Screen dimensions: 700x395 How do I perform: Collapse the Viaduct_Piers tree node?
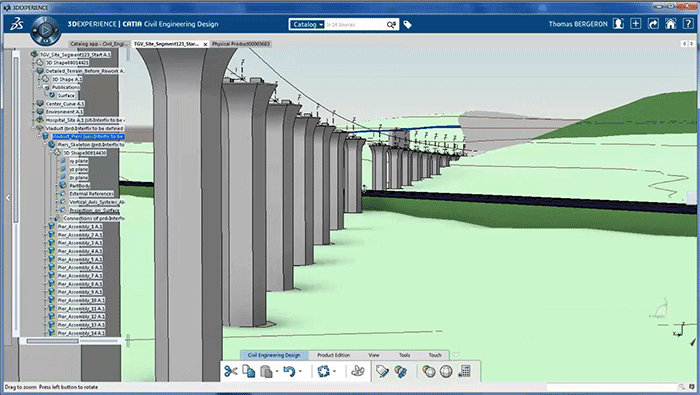point(39,136)
